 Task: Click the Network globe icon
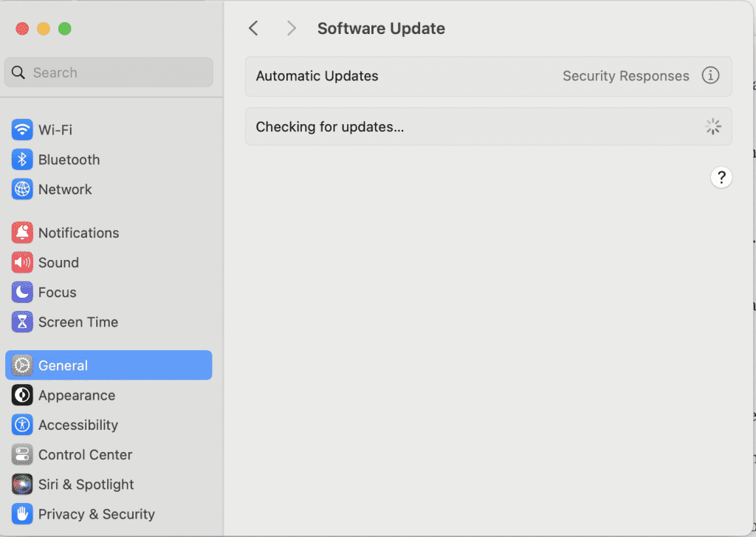tap(22, 189)
